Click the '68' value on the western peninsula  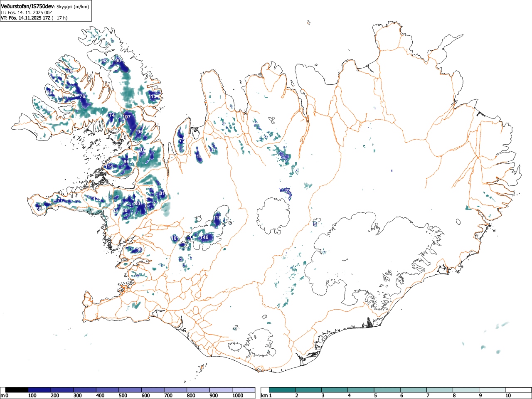click(39, 209)
